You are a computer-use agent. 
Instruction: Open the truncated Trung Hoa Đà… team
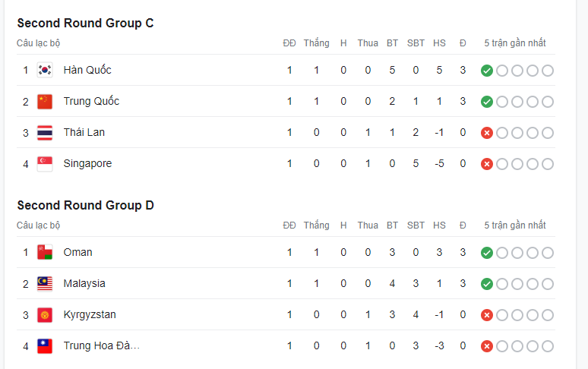coord(102,346)
